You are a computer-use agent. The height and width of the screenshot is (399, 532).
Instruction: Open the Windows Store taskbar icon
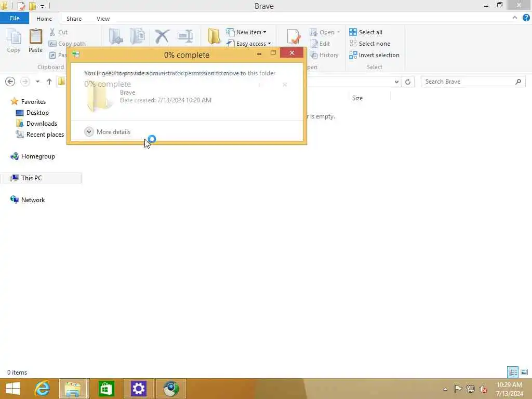point(106,389)
